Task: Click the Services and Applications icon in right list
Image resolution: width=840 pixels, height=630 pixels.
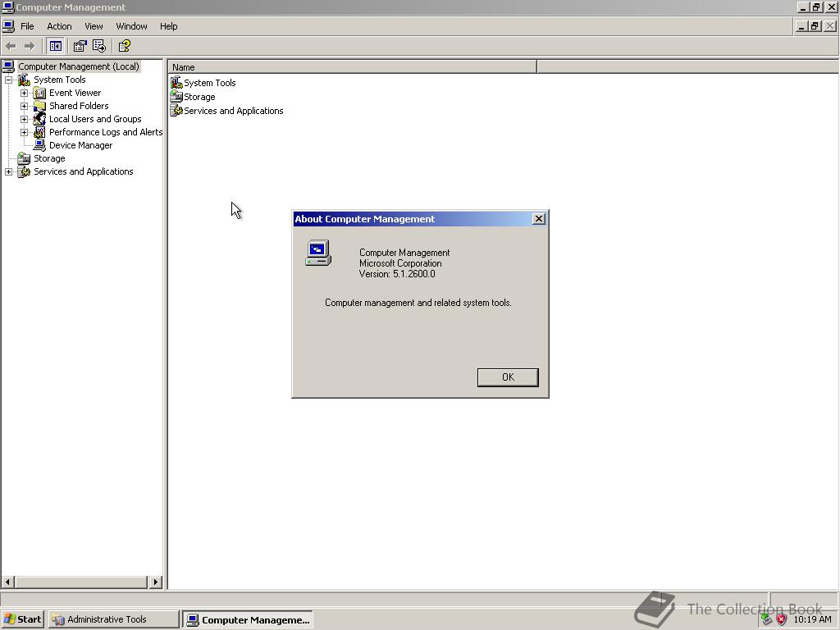Action: tap(176, 111)
